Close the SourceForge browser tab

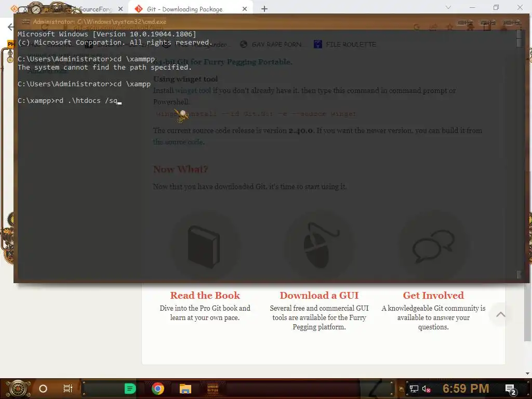click(x=121, y=9)
